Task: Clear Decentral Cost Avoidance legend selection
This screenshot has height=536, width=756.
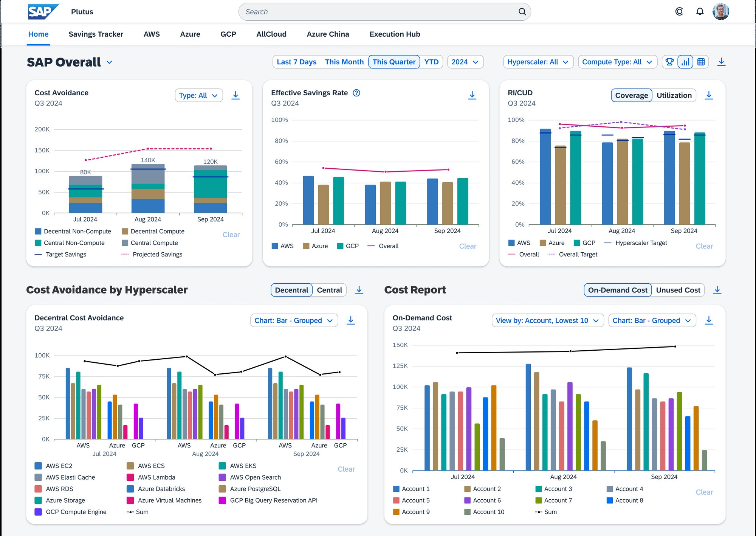Action: [x=346, y=469]
